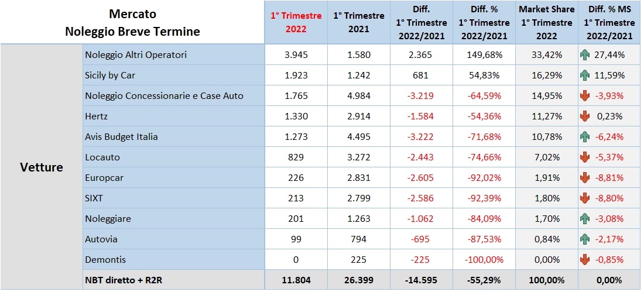This screenshot has width=644, height=295.
Task: Select the Mercato Noleggio Breve Termine title
Action: coord(132,23)
